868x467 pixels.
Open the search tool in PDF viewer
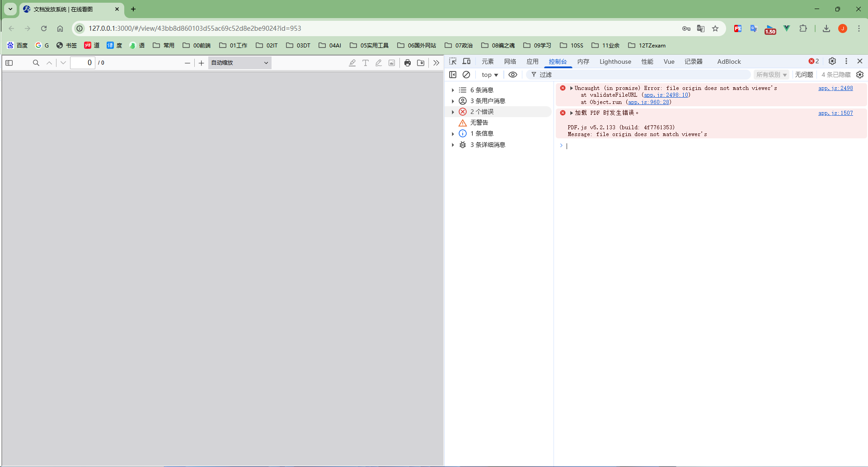tap(36, 63)
